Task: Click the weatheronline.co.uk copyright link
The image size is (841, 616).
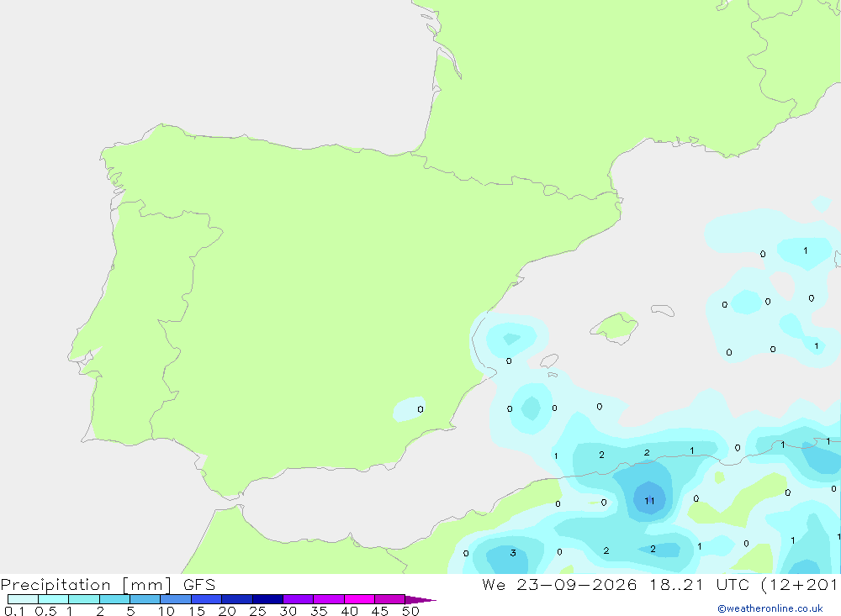Action: click(770, 608)
